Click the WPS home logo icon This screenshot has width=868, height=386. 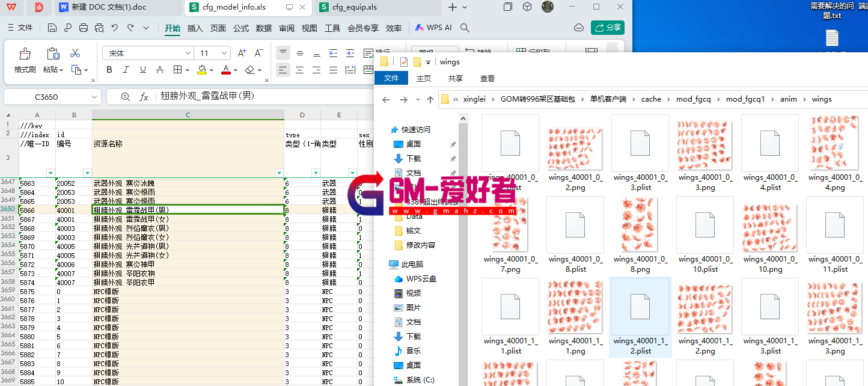[12, 7]
